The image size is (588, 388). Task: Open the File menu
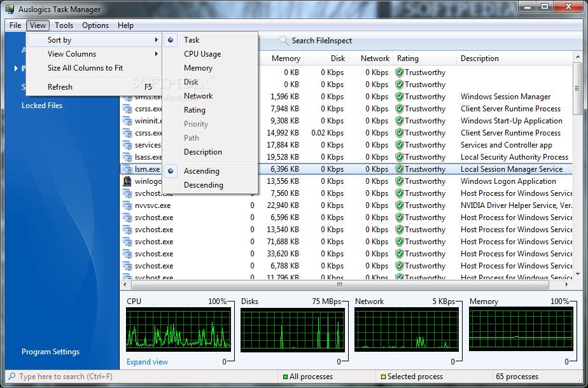point(15,25)
